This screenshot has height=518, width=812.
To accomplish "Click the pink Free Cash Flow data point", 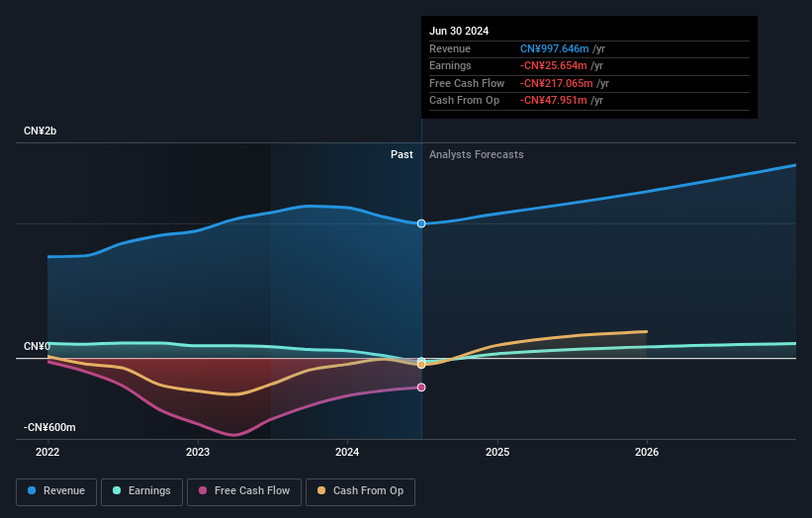I will [421, 388].
